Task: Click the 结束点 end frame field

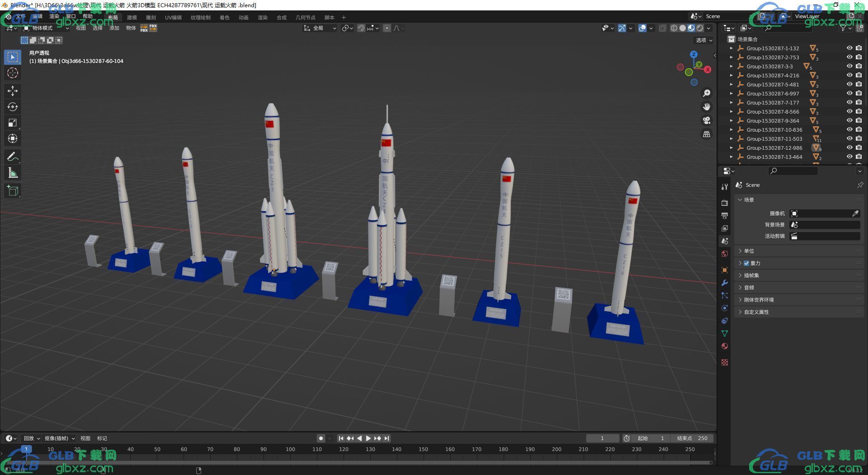Action: click(692, 438)
